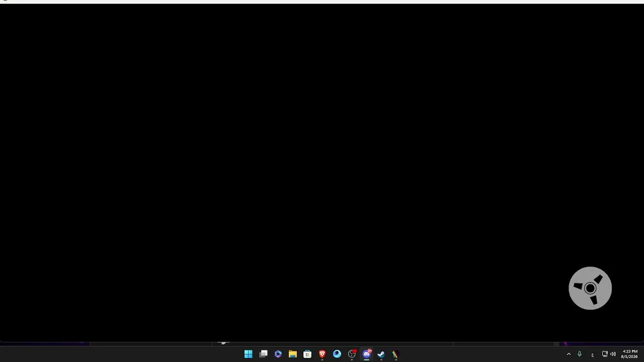Open Steam from the taskbar
The height and width of the screenshot is (362, 644).
(381, 354)
